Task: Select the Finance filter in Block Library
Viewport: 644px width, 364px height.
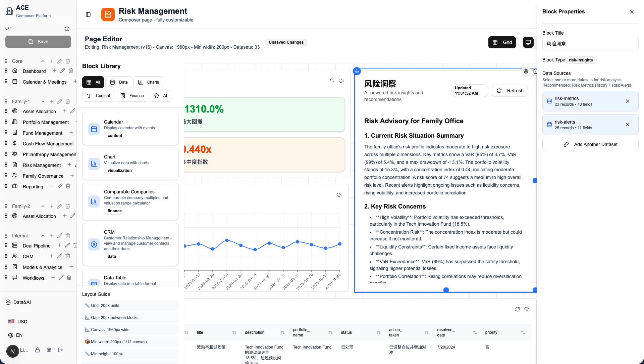Action: (x=132, y=96)
